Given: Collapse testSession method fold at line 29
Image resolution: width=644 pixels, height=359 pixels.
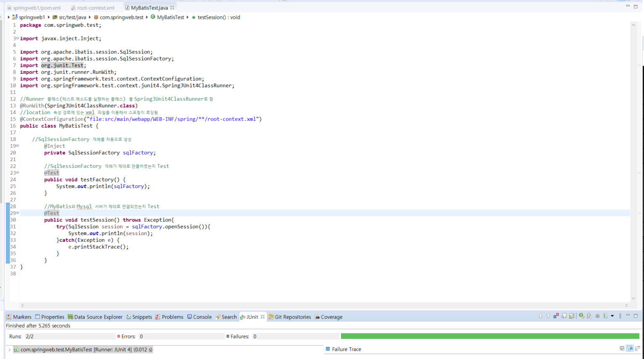Looking at the screenshot, I should pos(17,213).
